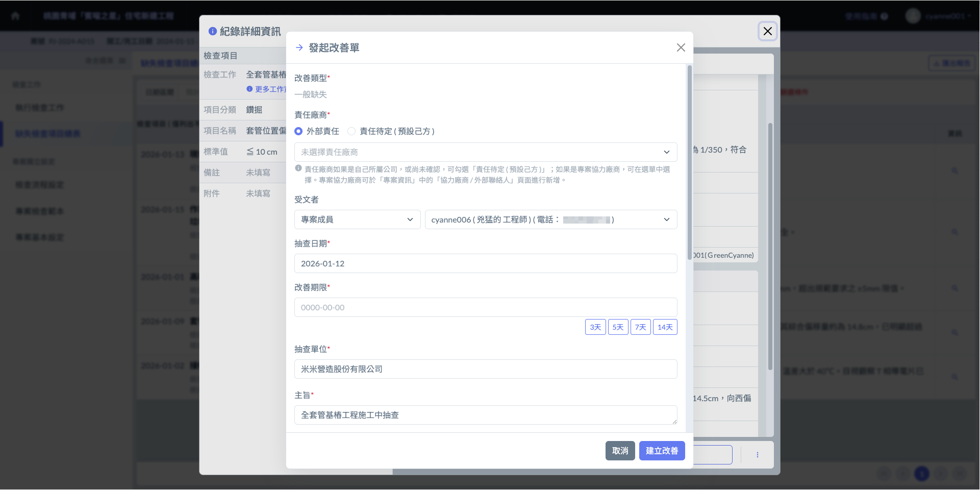Close the 發起改善單 dialog with X
The height and width of the screenshot is (490, 980).
(681, 47)
